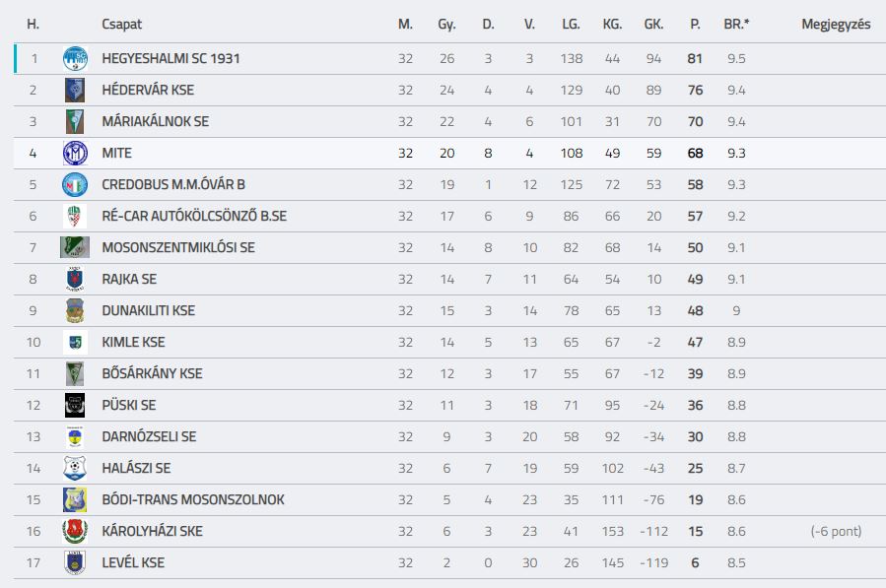This screenshot has height=588, width=886.
Task: Select the Rajka SE team crest
Action: [75, 279]
